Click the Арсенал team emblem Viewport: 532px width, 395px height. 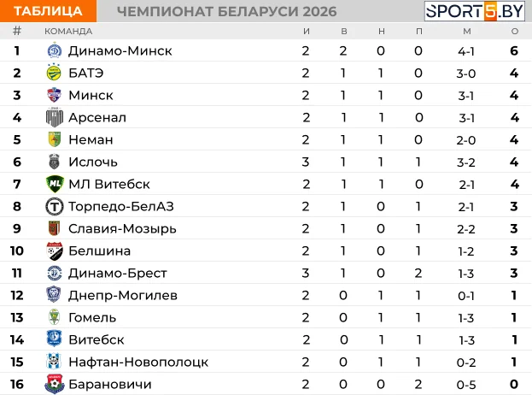(x=54, y=117)
